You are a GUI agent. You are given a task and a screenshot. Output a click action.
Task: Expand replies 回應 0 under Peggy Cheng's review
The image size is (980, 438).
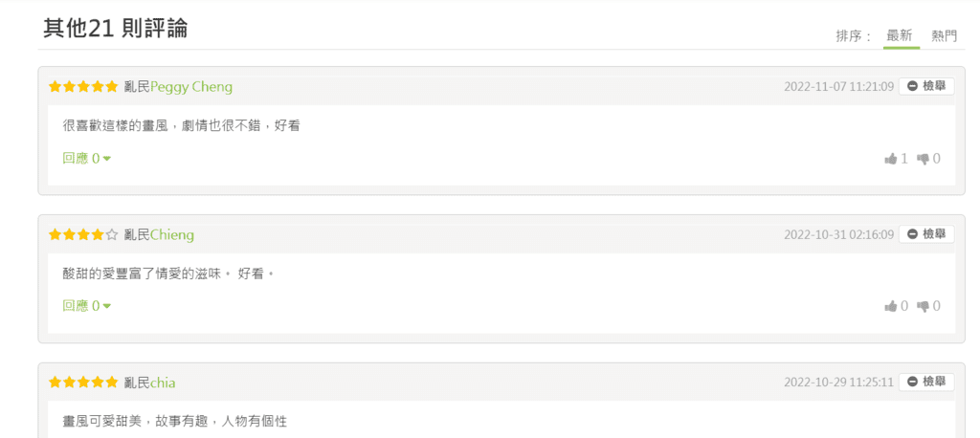tap(87, 158)
